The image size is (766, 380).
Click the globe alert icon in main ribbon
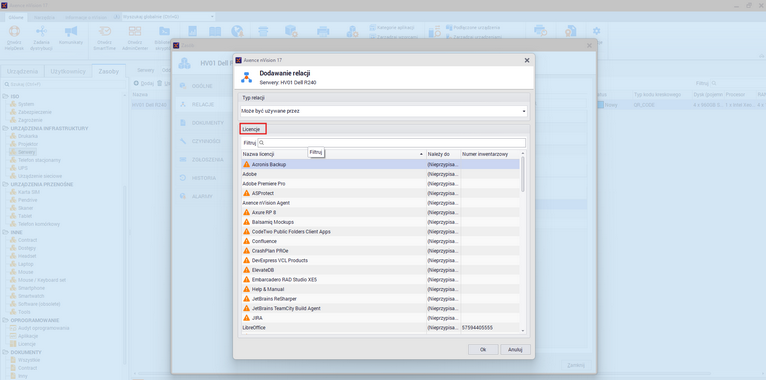click(x=237, y=31)
